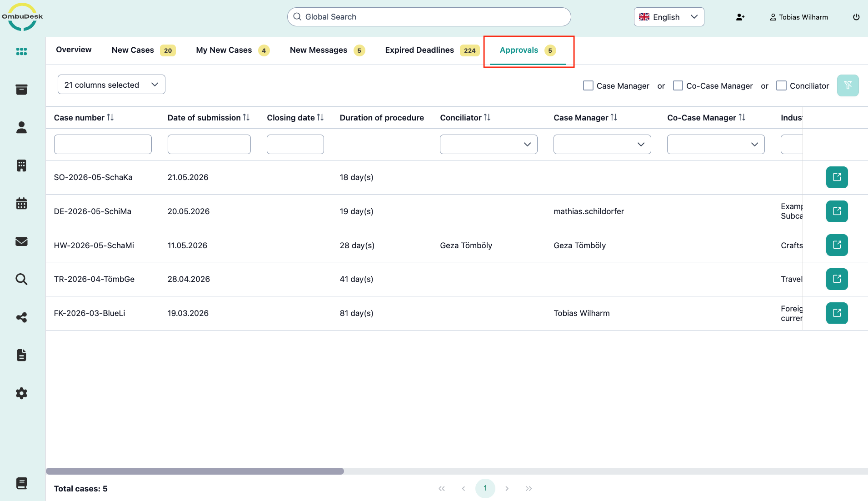
Task: Clear filters with the funnel button
Action: point(848,85)
